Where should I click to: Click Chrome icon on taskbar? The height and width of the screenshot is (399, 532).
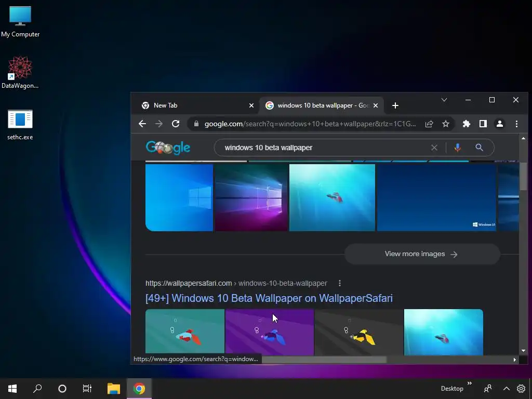tap(139, 389)
